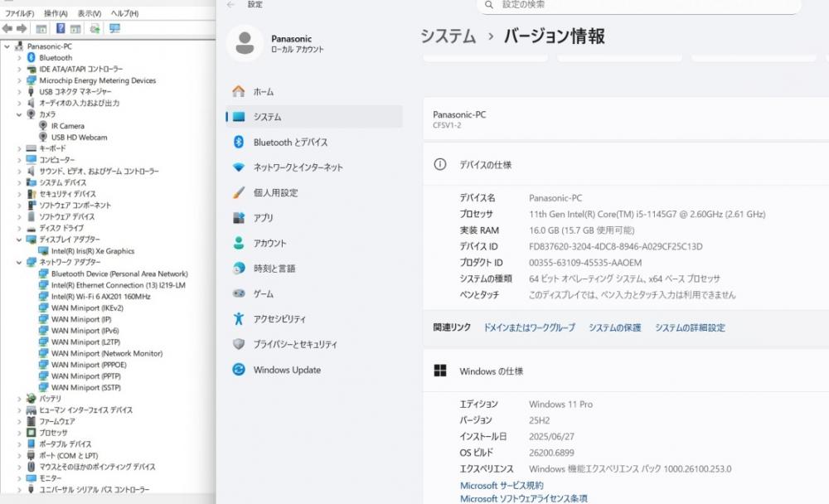The image size is (829, 504).
Task: Click the Help icon in Device Manager toolbar
Action: [x=61, y=28]
